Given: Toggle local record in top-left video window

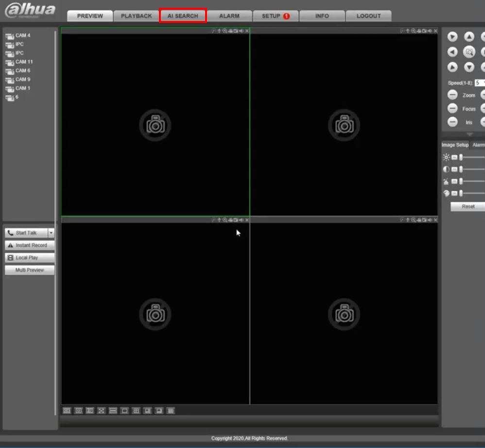Looking at the screenshot, I should tap(230, 31).
